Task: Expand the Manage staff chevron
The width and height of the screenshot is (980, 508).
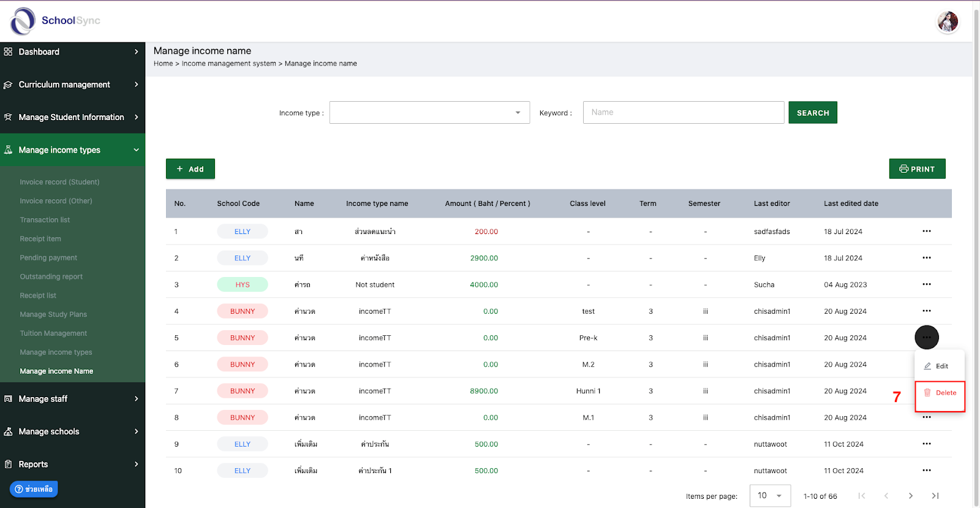Action: pos(137,399)
